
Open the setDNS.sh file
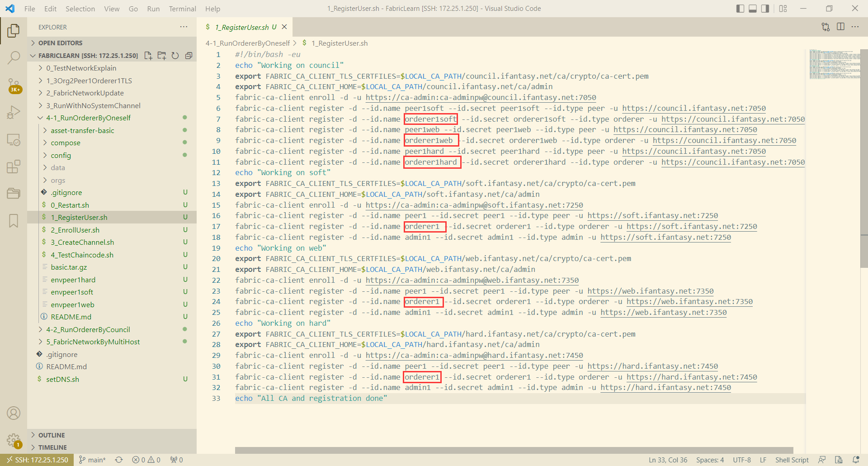point(62,379)
